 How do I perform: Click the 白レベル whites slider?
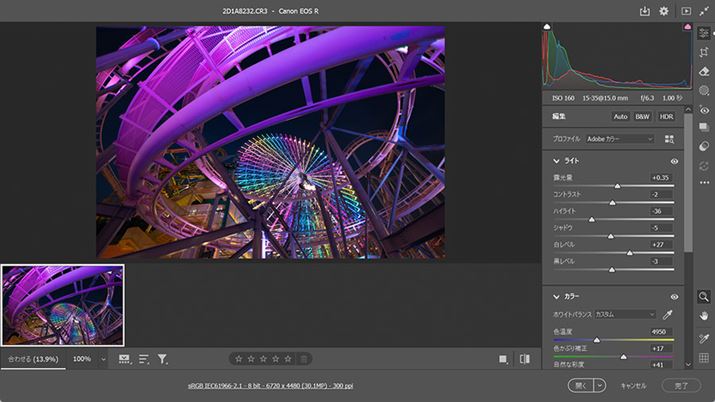point(613,253)
